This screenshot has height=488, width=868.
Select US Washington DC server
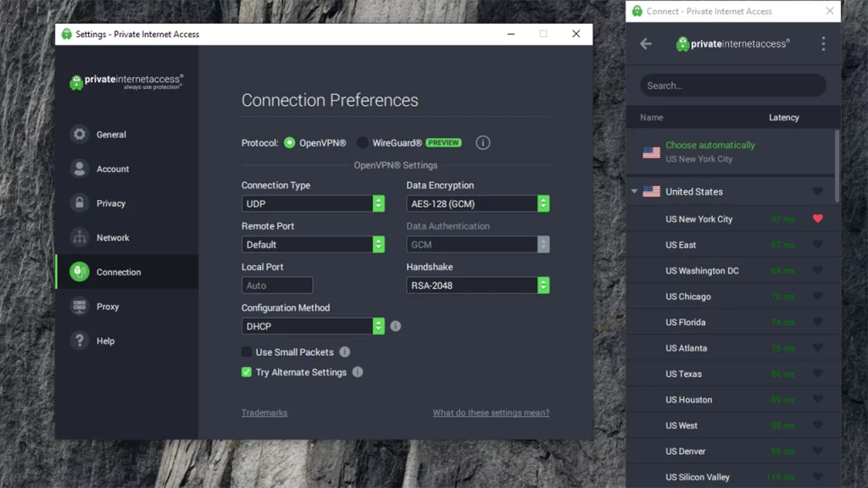click(x=731, y=270)
